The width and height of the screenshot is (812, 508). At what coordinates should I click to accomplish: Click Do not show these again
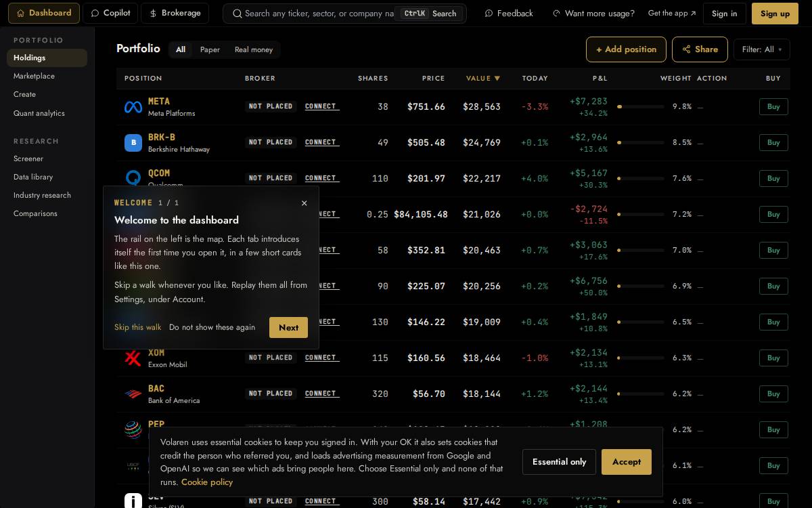tap(212, 327)
